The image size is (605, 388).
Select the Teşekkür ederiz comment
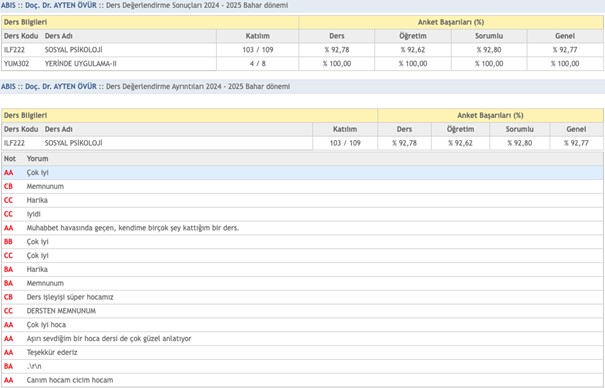coord(302,353)
